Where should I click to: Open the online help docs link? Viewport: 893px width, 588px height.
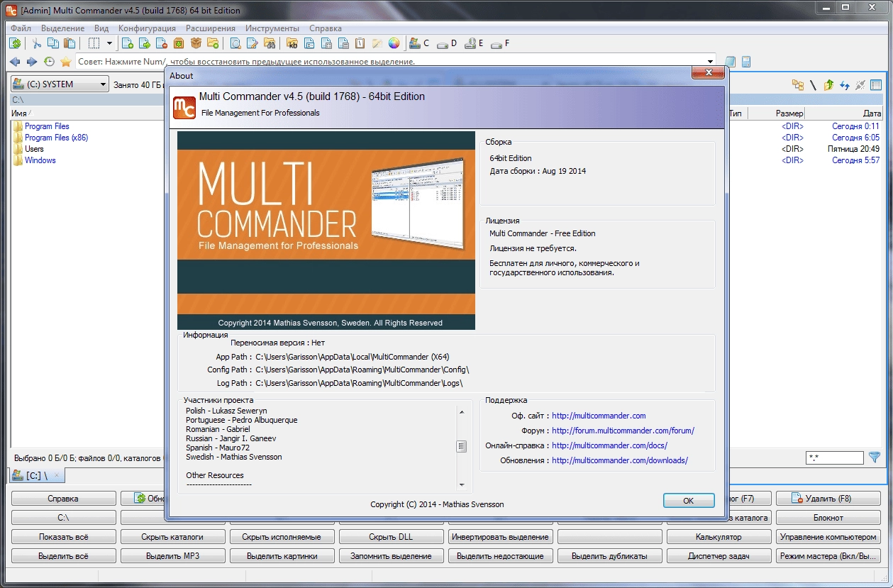(x=609, y=445)
